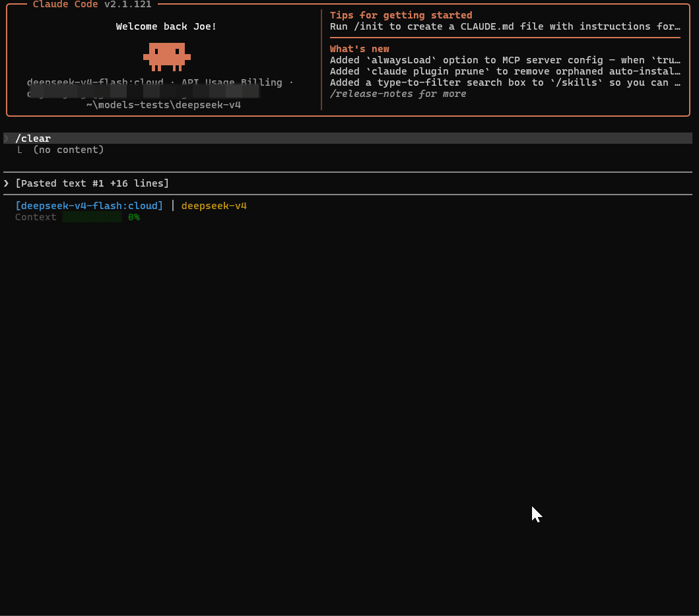Click the Context usage progress bar
This screenshot has width=699, height=616.
92,217
